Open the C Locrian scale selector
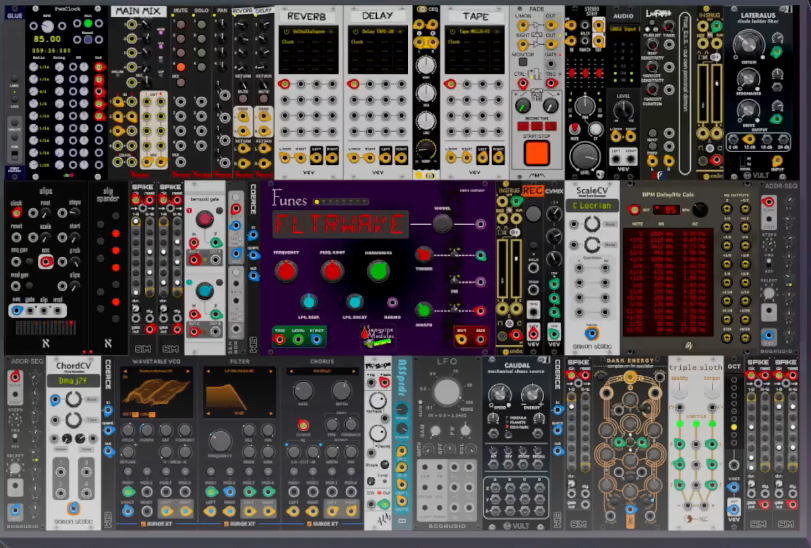The height and width of the screenshot is (548, 811). click(592, 206)
